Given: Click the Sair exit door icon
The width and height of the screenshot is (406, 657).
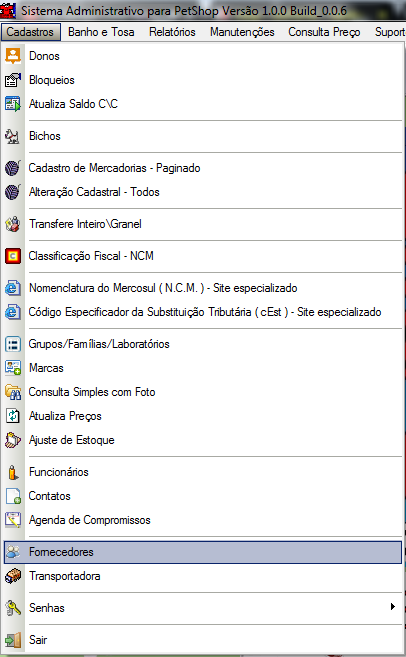Looking at the screenshot, I should 13,640.
